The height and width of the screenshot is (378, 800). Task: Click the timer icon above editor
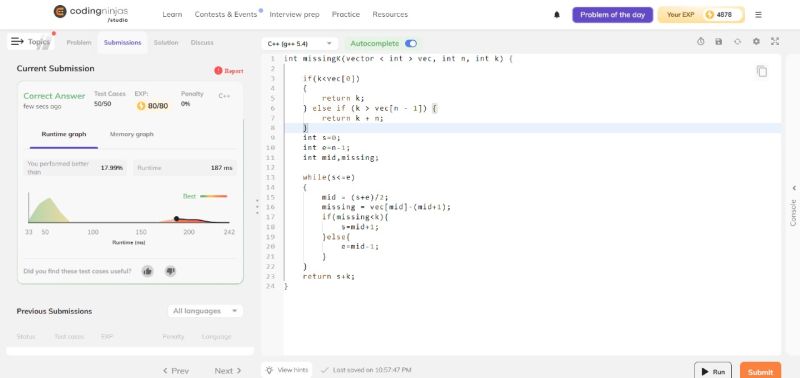[x=701, y=42]
